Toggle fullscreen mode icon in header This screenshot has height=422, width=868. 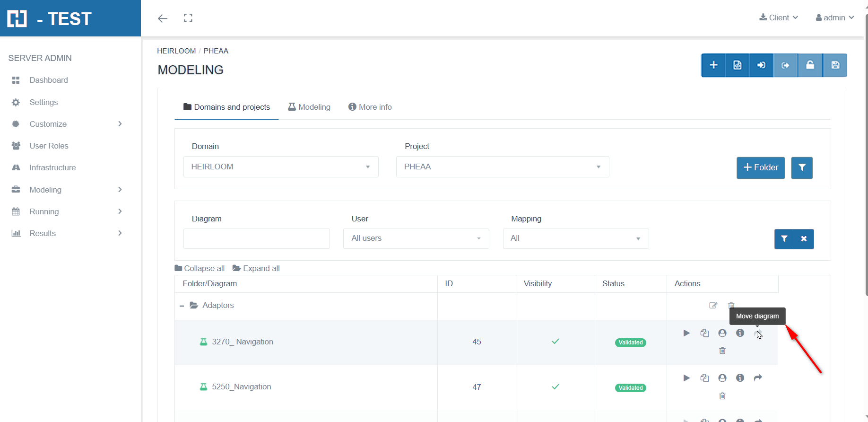coord(188,18)
